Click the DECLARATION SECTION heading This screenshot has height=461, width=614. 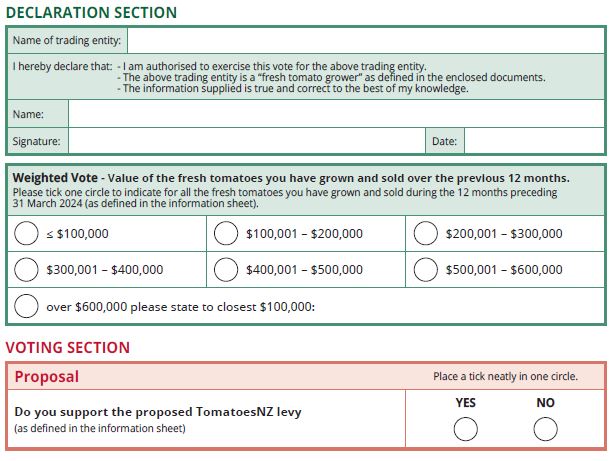(x=91, y=13)
